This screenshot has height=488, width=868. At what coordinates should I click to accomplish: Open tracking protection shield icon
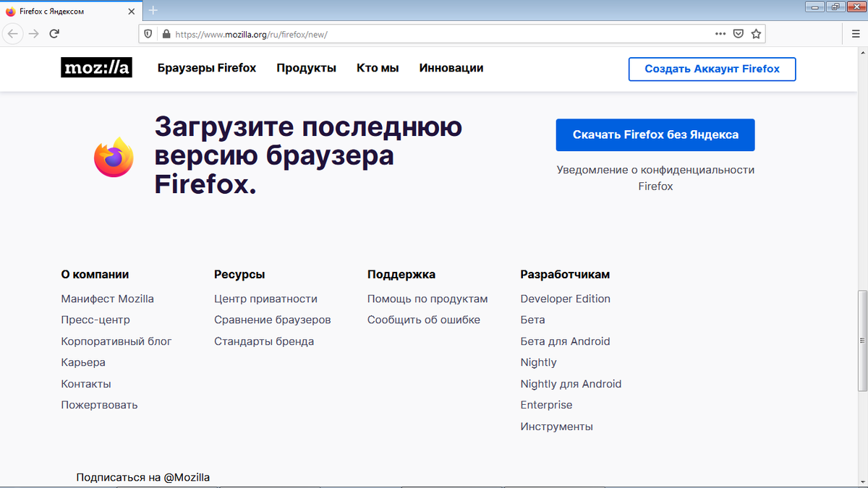148,33
